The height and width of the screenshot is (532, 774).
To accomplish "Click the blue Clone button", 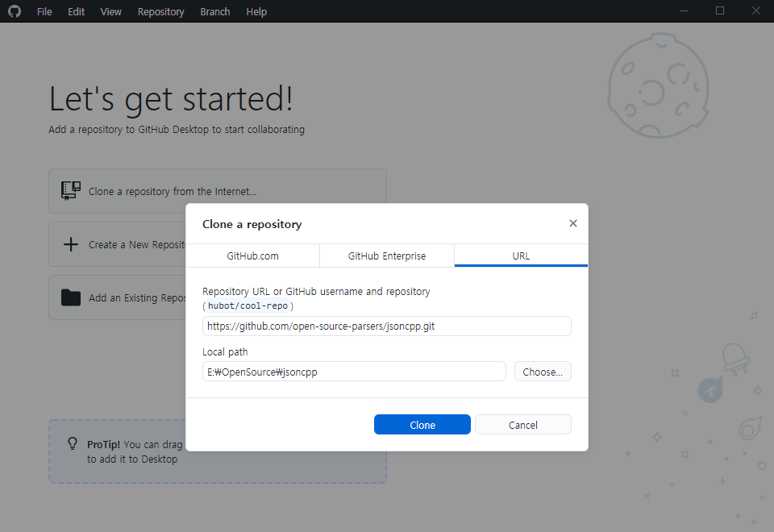I will click(x=422, y=425).
